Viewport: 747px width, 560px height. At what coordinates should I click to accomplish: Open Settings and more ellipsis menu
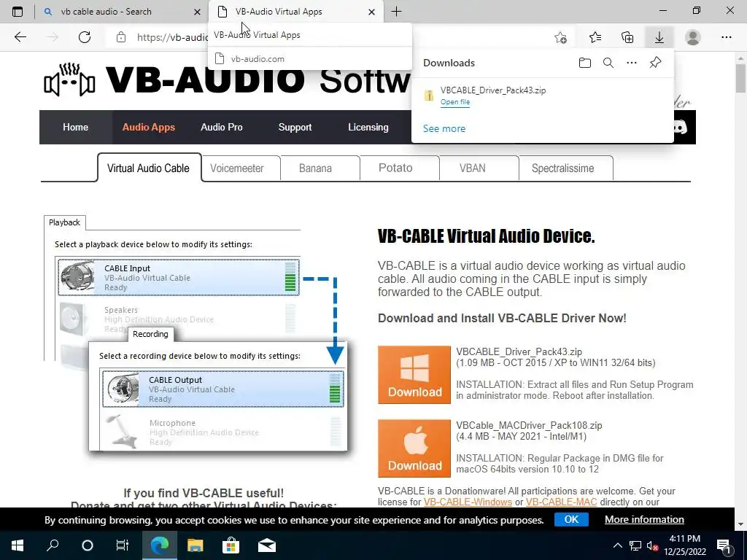coord(726,37)
